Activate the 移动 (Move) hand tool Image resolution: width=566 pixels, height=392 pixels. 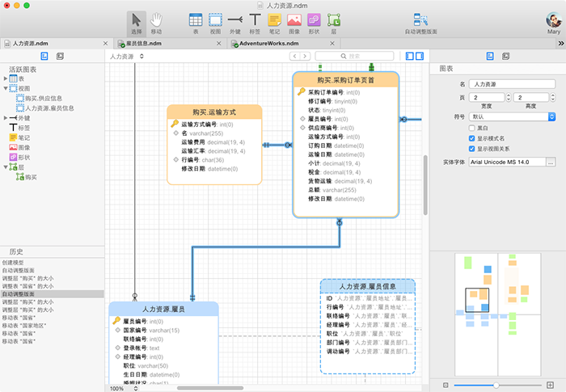point(156,23)
